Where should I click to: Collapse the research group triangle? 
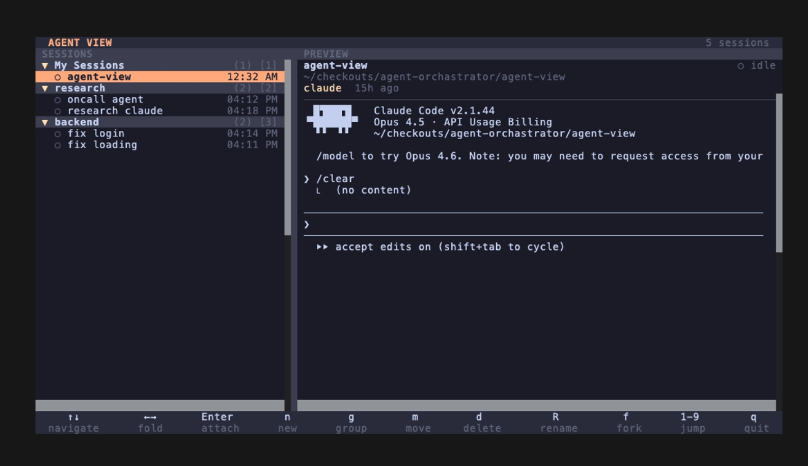[x=45, y=88]
